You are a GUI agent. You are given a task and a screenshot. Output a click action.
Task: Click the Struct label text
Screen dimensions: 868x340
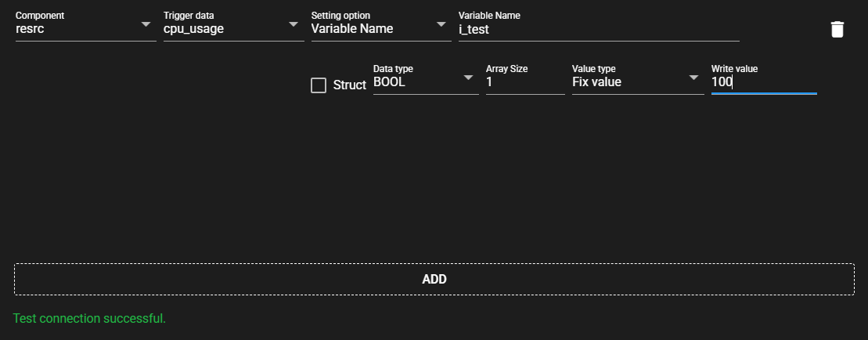point(349,85)
